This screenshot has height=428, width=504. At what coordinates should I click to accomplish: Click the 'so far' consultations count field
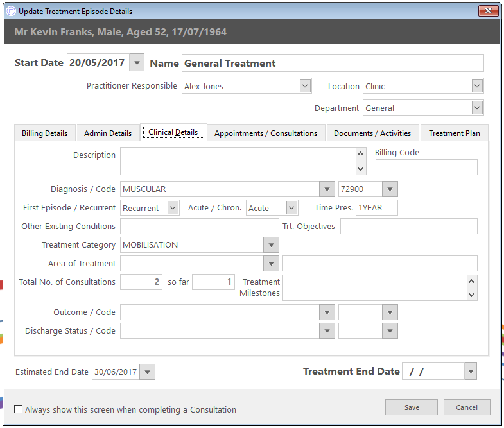click(x=213, y=282)
